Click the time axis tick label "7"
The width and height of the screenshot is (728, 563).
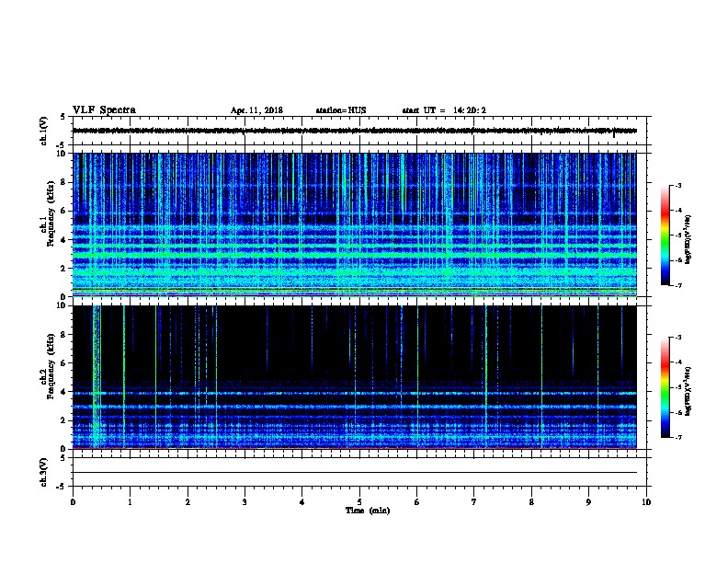pyautogui.click(x=474, y=502)
